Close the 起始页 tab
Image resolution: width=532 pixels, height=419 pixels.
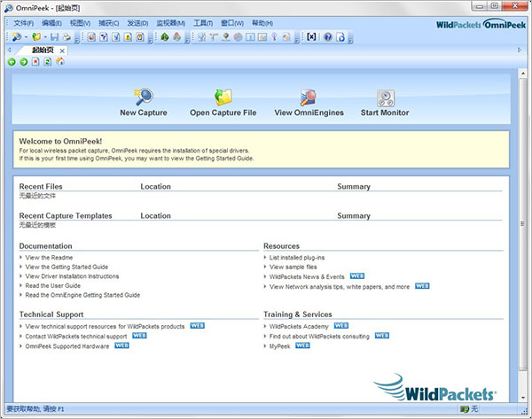tap(62, 50)
